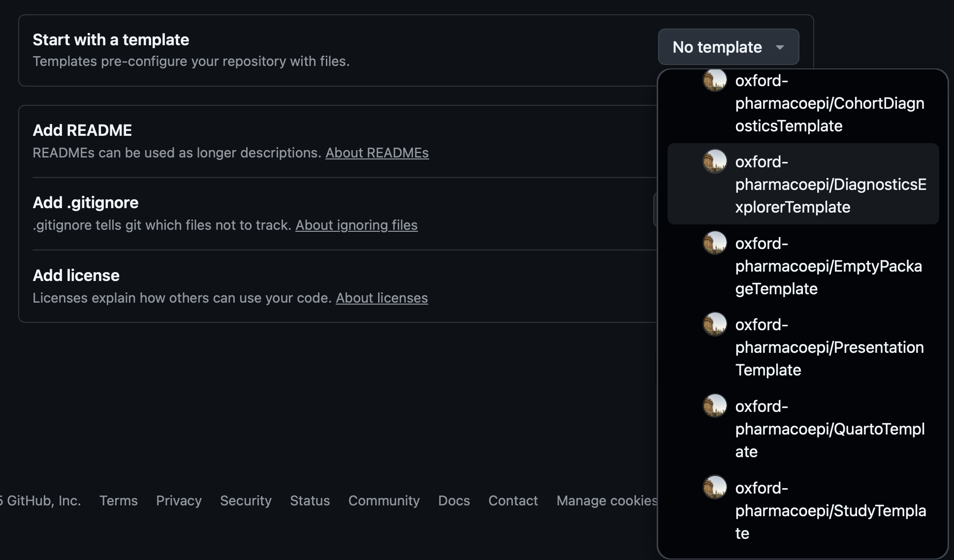954x560 pixels.
Task: Click the QuartoTemplate avatar icon
Action: [714, 406]
